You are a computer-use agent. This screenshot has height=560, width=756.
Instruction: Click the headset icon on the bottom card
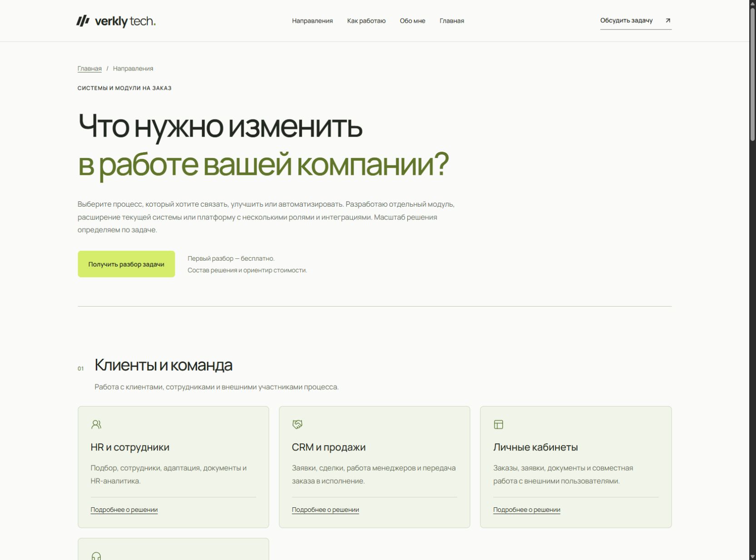96,556
